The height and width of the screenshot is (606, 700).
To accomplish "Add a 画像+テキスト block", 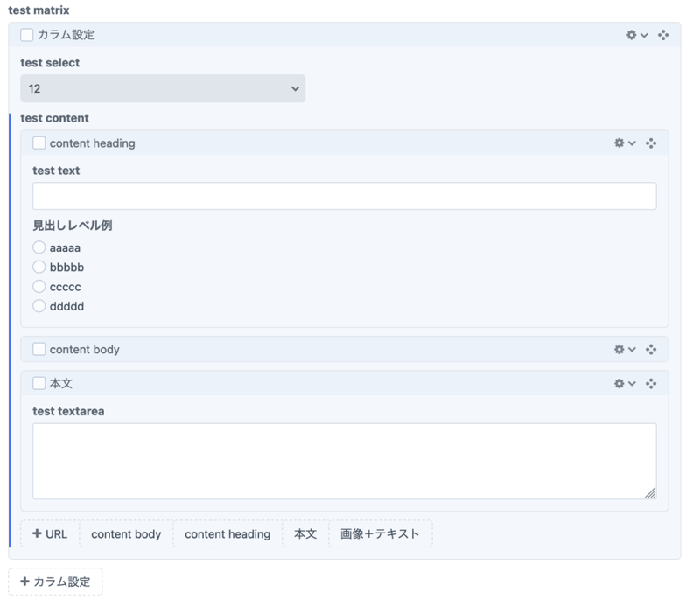I will 380,533.
